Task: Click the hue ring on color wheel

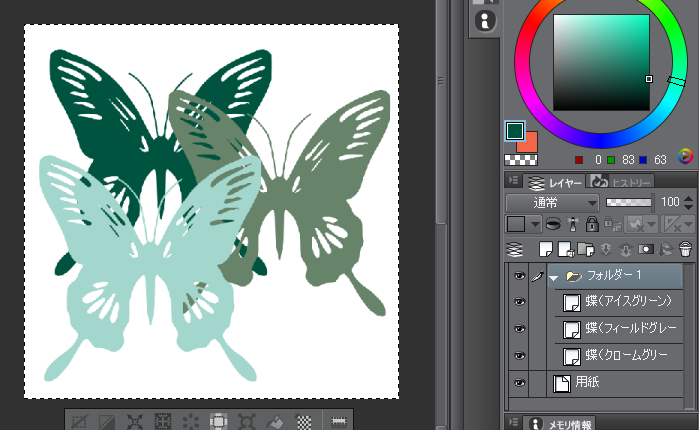Action: 600,139
